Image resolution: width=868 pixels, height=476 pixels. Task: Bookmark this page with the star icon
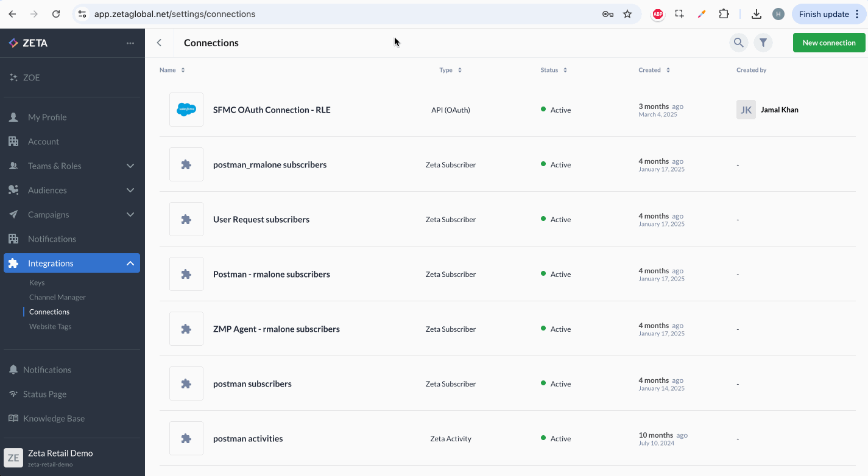pos(627,14)
